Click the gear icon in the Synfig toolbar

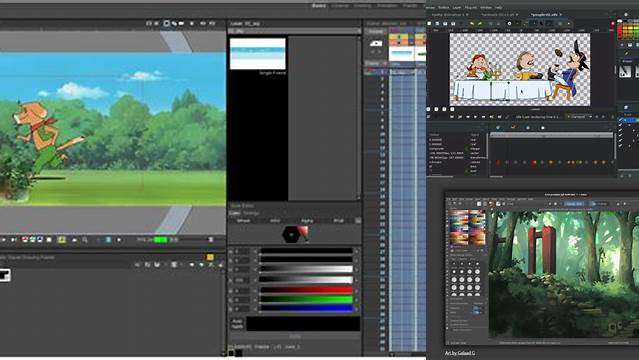click(x=509, y=24)
